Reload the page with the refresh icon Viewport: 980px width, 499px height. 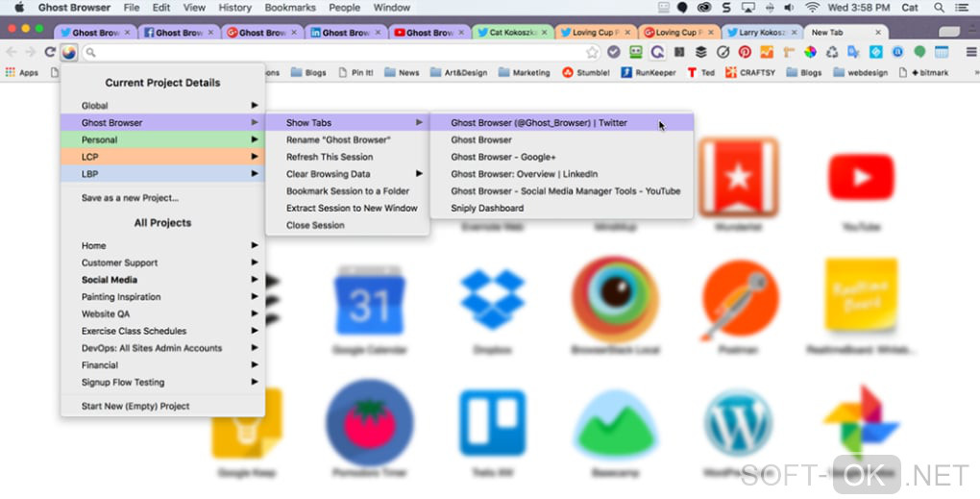pyautogui.click(x=50, y=53)
